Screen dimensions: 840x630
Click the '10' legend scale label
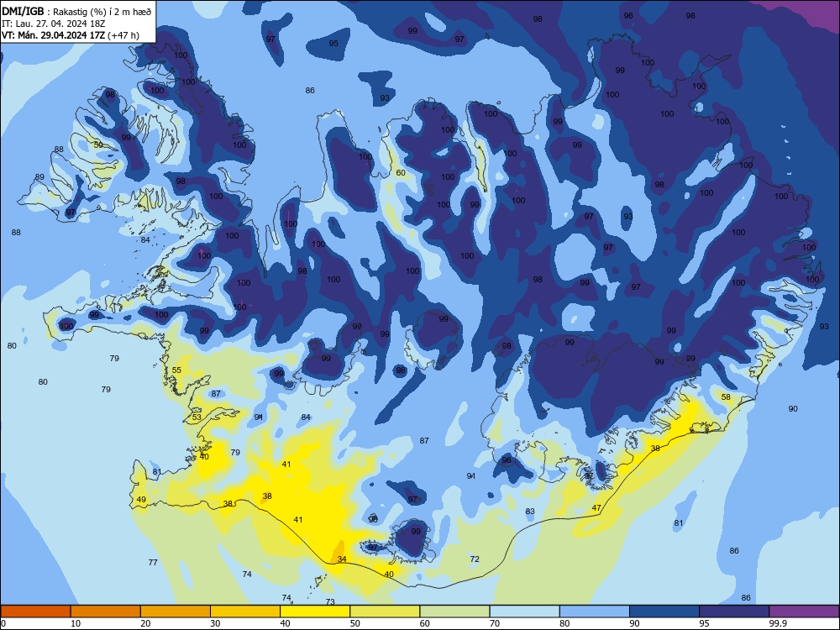[76, 623]
